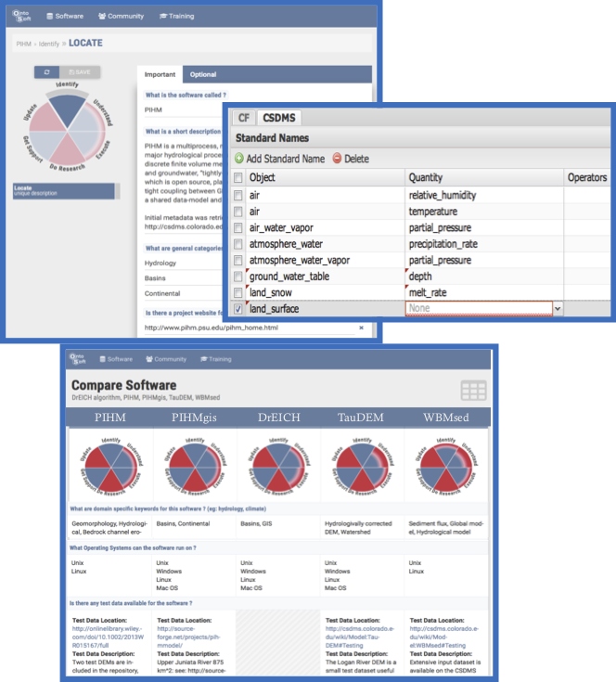The height and width of the screenshot is (682, 616).
Task: Open Community menu in the Compare Software window
Action: (x=166, y=359)
